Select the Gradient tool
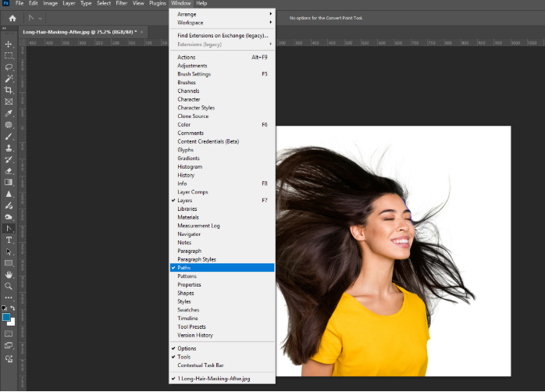Screen dimensions: 545x392 tap(9, 183)
